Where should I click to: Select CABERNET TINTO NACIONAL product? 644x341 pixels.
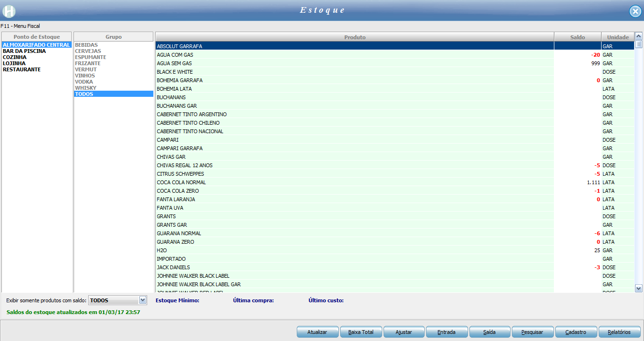pos(395,131)
